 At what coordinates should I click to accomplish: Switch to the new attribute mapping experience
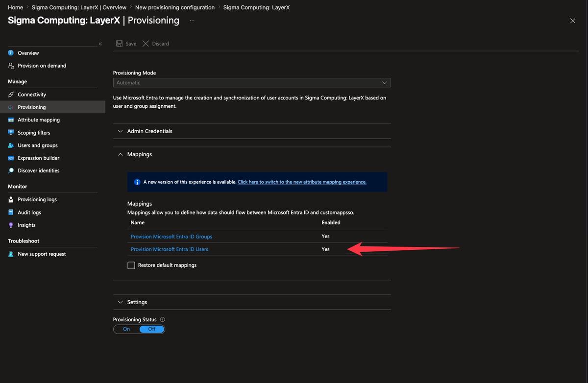click(x=302, y=182)
